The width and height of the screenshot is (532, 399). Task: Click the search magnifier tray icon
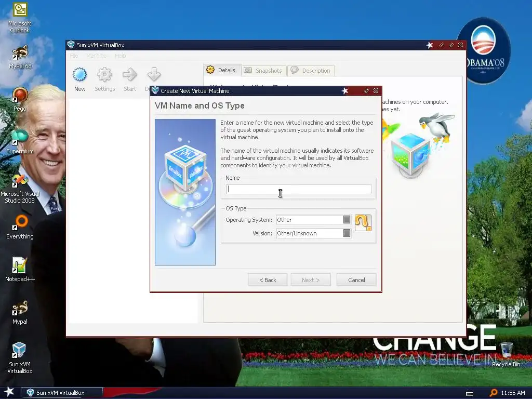tap(494, 393)
